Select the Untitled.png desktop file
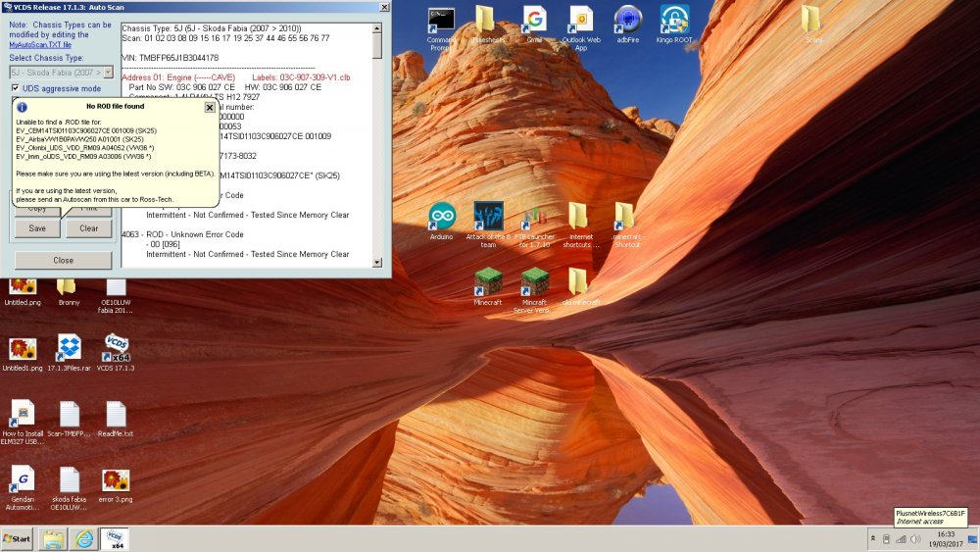The width and height of the screenshot is (980, 552). pyautogui.click(x=23, y=292)
